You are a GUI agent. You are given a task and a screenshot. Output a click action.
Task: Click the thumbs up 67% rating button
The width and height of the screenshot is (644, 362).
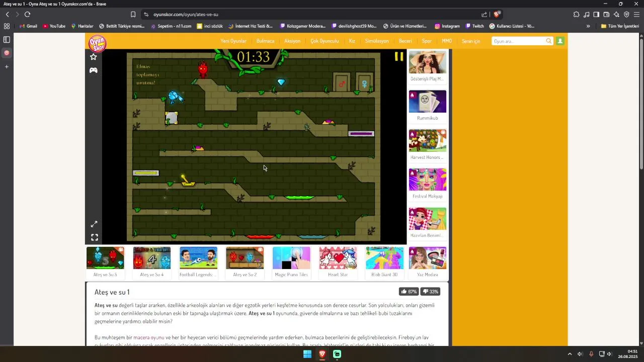pos(409,292)
